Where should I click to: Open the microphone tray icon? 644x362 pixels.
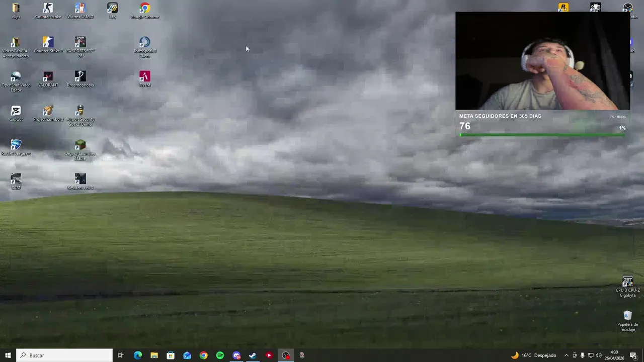click(x=583, y=355)
